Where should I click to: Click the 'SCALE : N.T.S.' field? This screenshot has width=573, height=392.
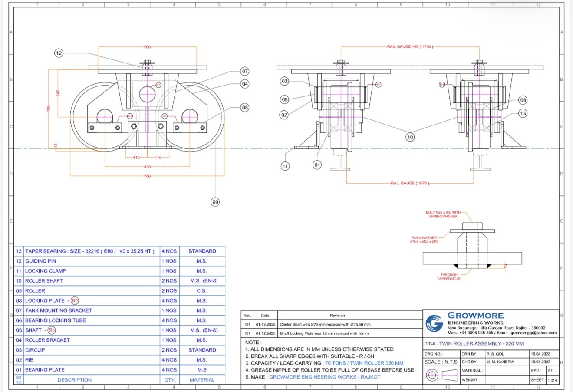[x=441, y=362]
